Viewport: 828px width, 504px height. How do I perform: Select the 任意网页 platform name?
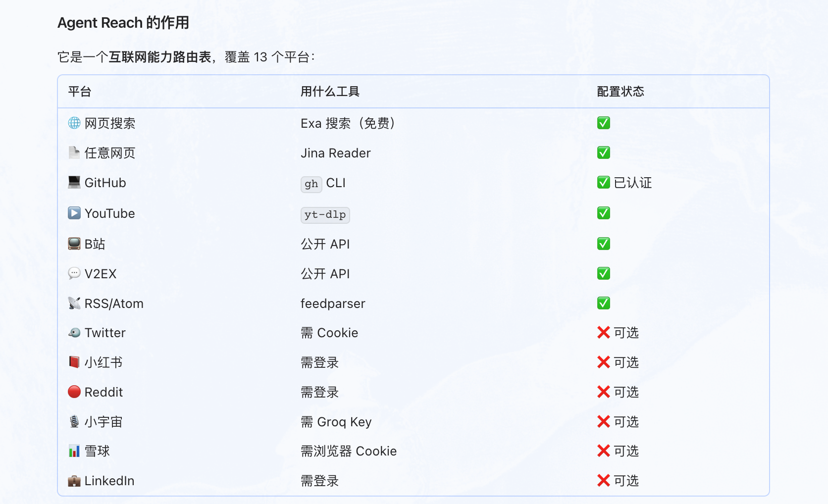point(110,153)
